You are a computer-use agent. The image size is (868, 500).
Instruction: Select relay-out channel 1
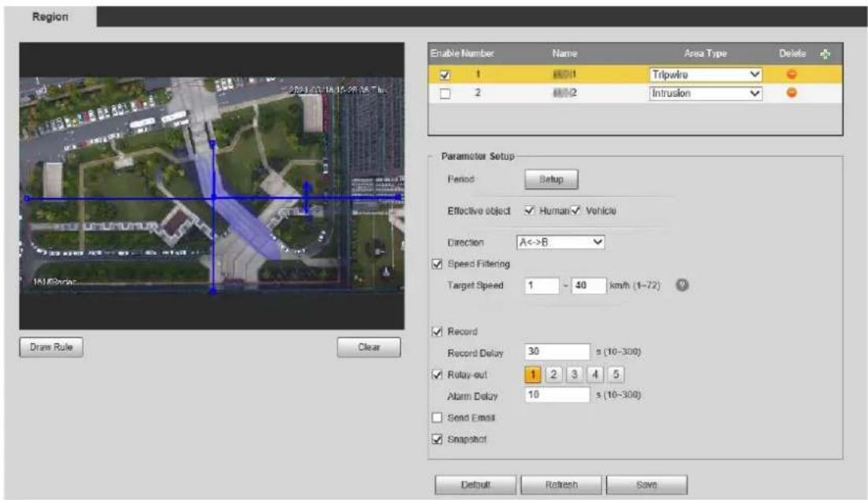click(532, 375)
